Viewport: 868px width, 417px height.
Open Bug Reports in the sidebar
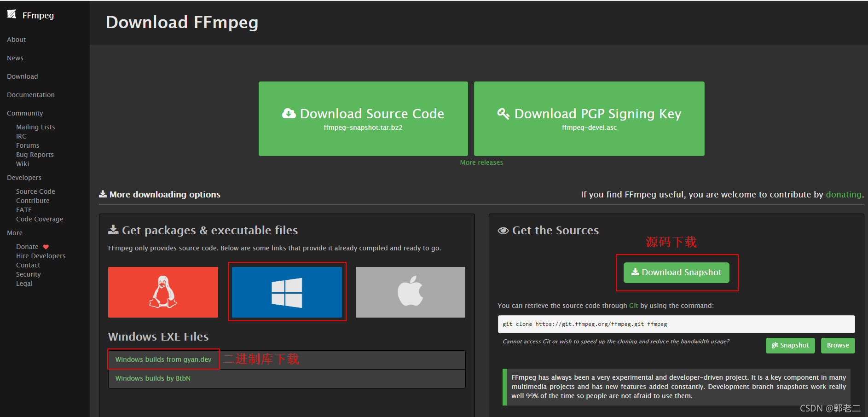pos(35,155)
